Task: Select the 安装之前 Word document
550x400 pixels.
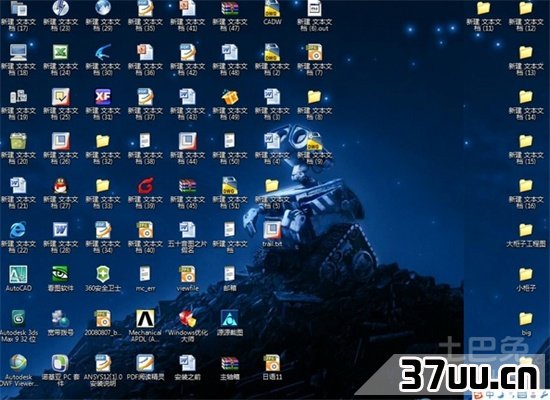Action: pyautogui.click(x=188, y=363)
